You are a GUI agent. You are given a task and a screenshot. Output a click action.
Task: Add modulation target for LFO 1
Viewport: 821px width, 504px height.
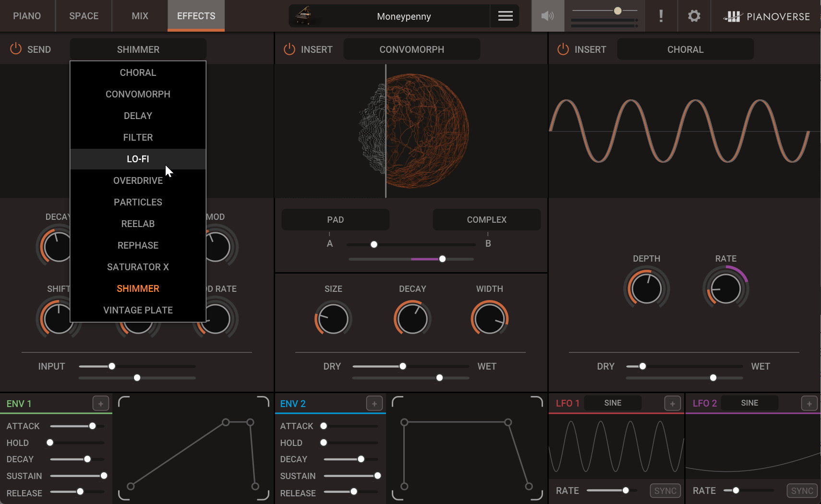pyautogui.click(x=673, y=404)
